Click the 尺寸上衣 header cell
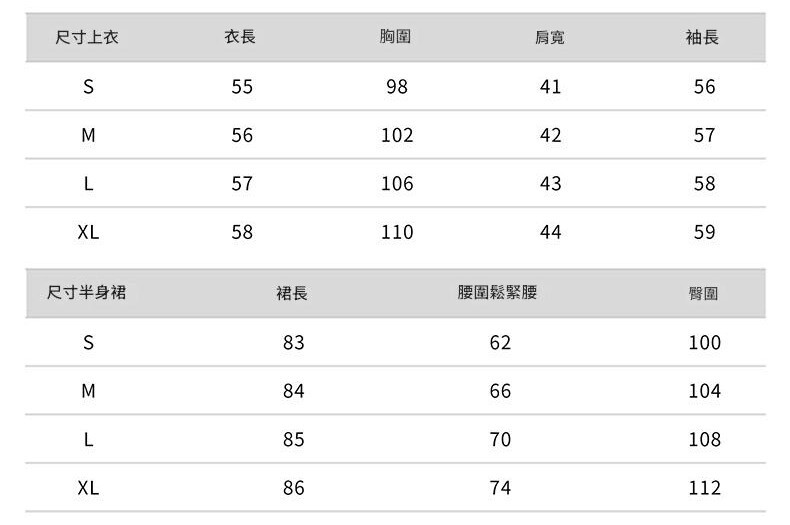Image resolution: width=790 pixels, height=525 pixels. click(90, 38)
